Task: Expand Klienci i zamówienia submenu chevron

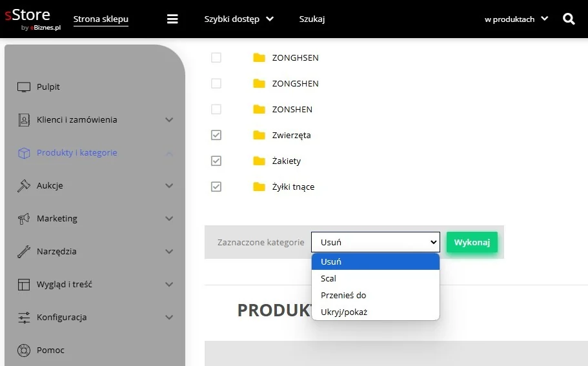Action: click(x=169, y=120)
